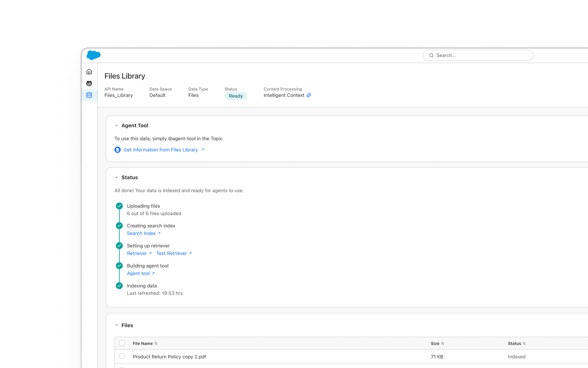Click the Ready status badge
Viewport: 588px width, 368px height.
(236, 96)
